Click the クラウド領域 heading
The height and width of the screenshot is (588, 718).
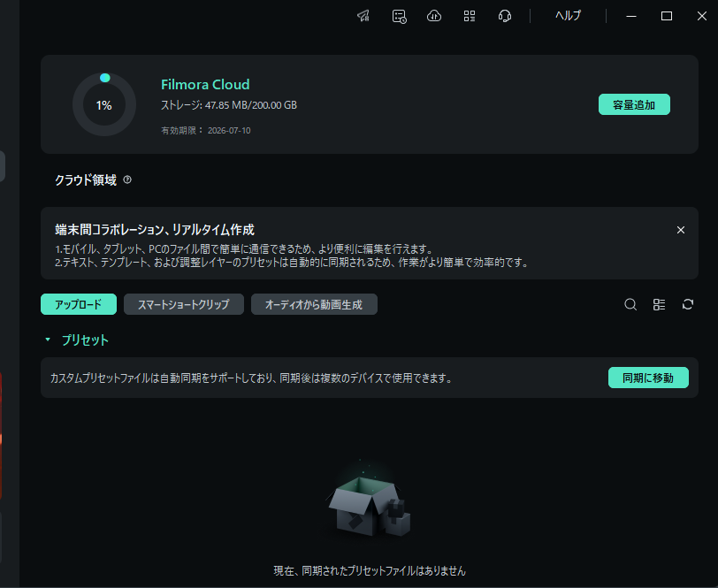[x=86, y=180]
